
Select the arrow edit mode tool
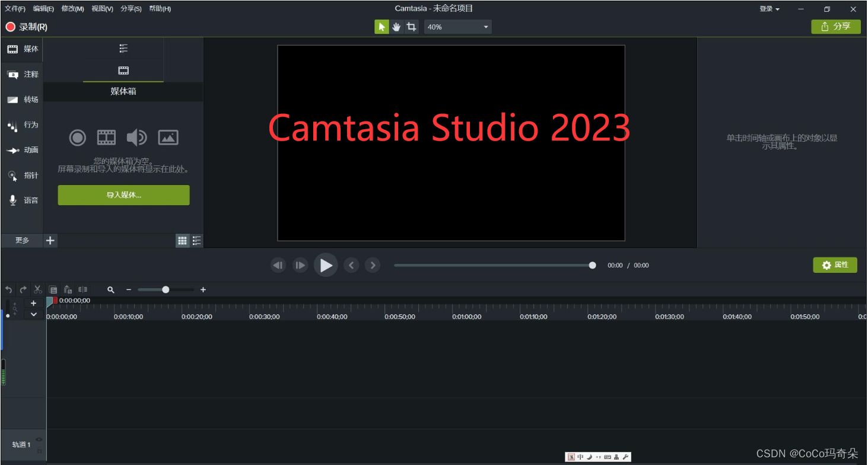[381, 27]
